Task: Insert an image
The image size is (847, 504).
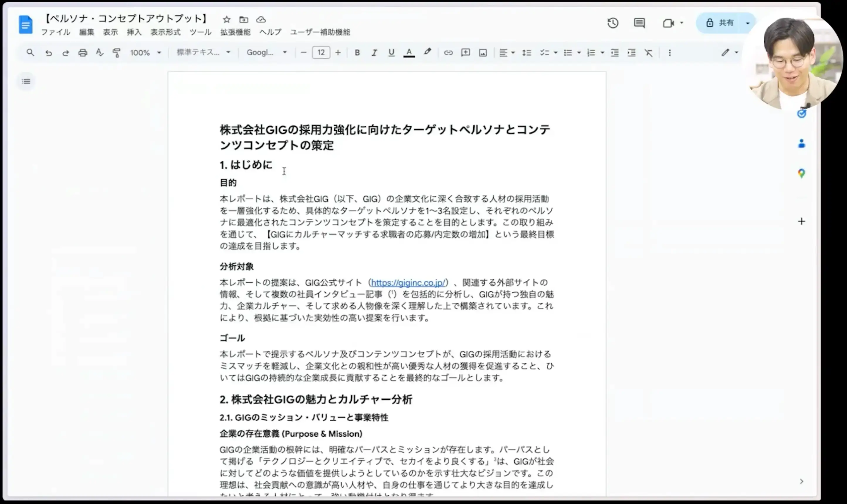Action: coord(483,53)
